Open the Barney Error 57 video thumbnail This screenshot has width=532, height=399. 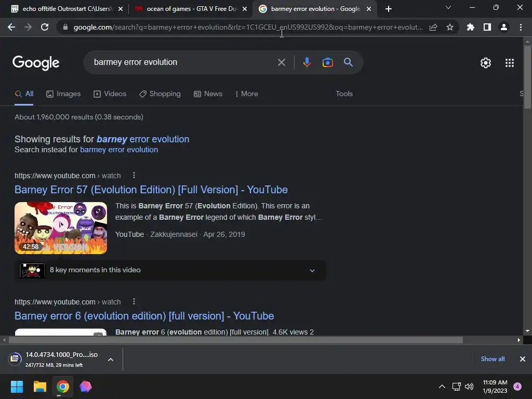(61, 228)
